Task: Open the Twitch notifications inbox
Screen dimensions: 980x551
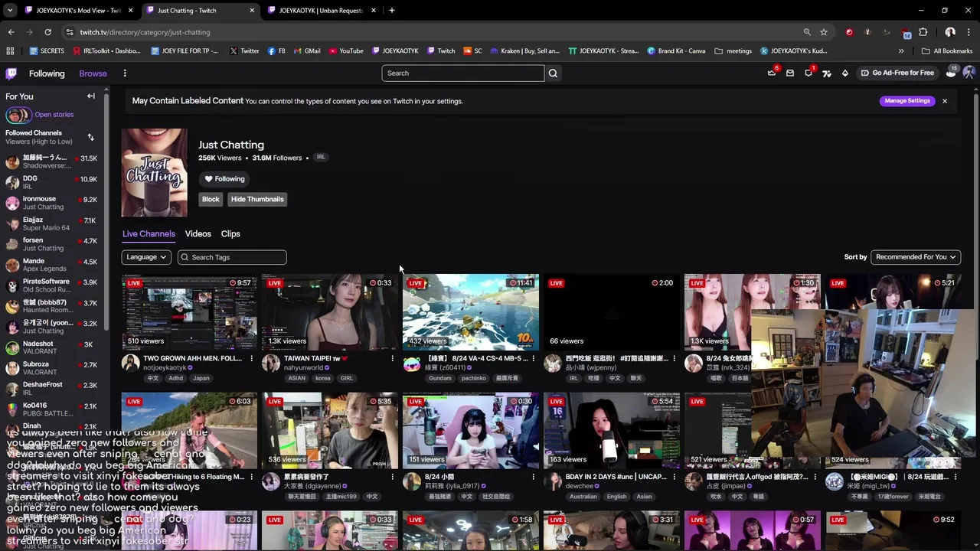Action: tap(790, 73)
